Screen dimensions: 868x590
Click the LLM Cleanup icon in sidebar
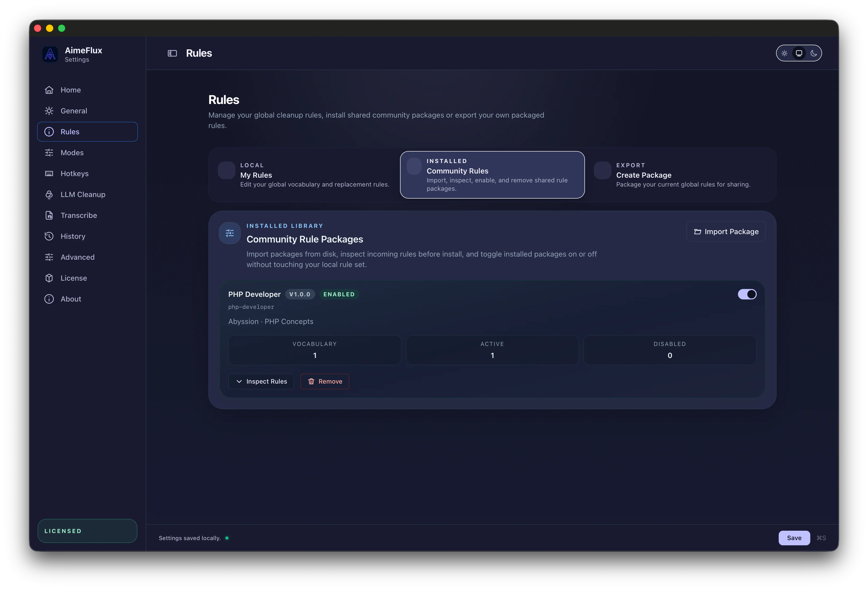click(49, 195)
